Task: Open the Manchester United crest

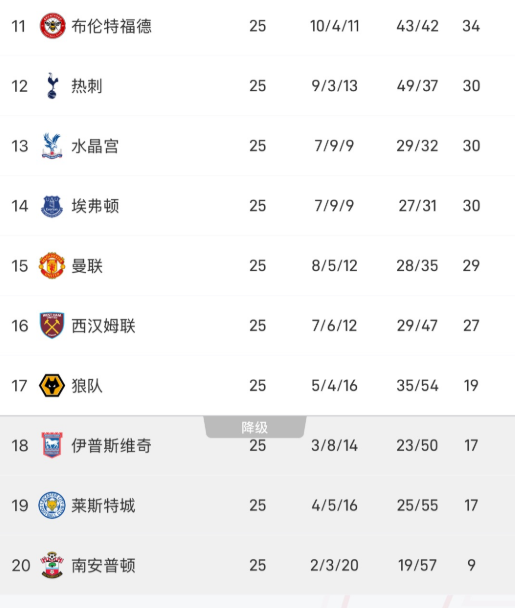Action: pos(52,266)
